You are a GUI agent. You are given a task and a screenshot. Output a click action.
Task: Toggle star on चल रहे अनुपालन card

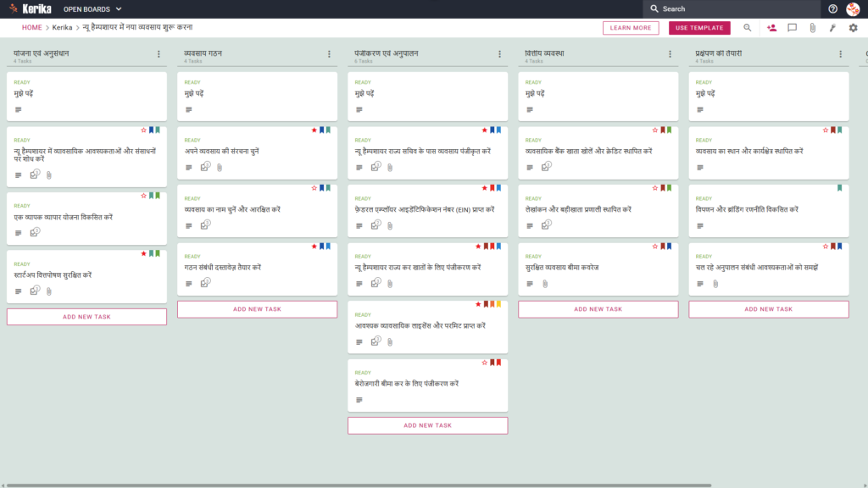click(x=826, y=247)
